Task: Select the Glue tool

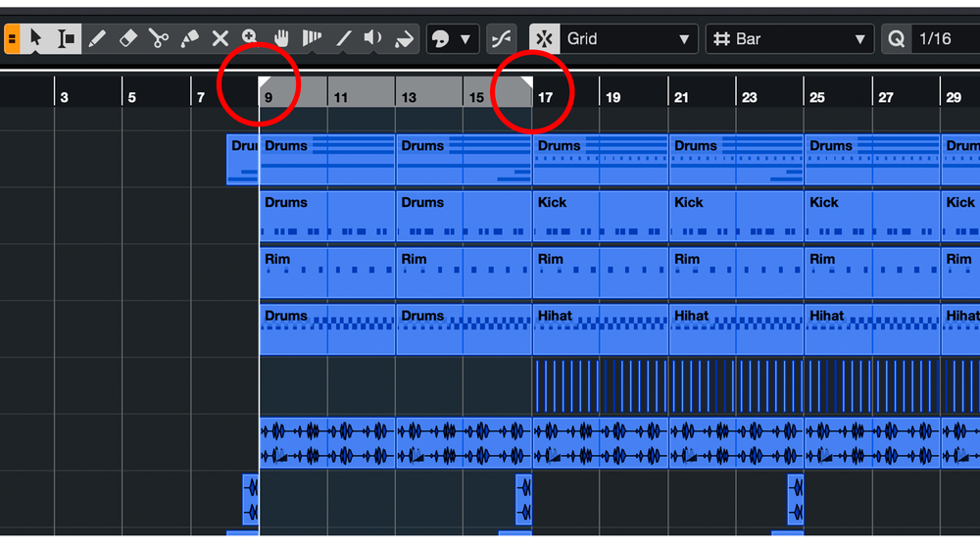Action: coord(190,39)
